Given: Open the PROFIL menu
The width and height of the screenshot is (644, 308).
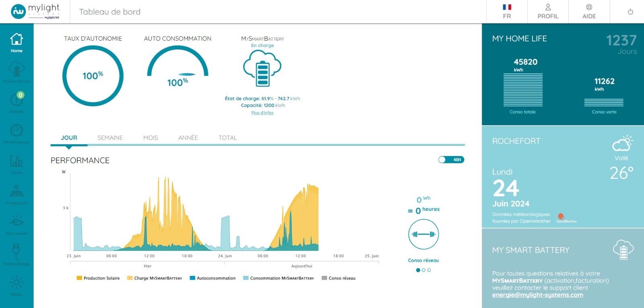Looking at the screenshot, I should point(548,12).
